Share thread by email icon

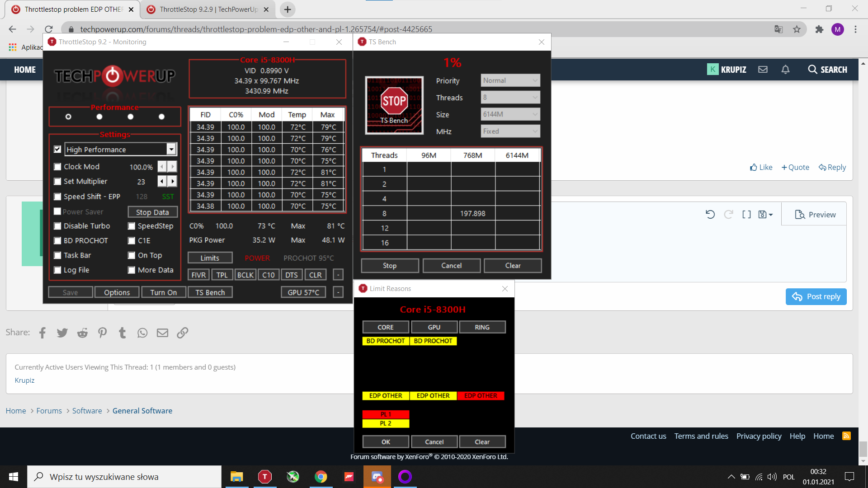[162, 333]
